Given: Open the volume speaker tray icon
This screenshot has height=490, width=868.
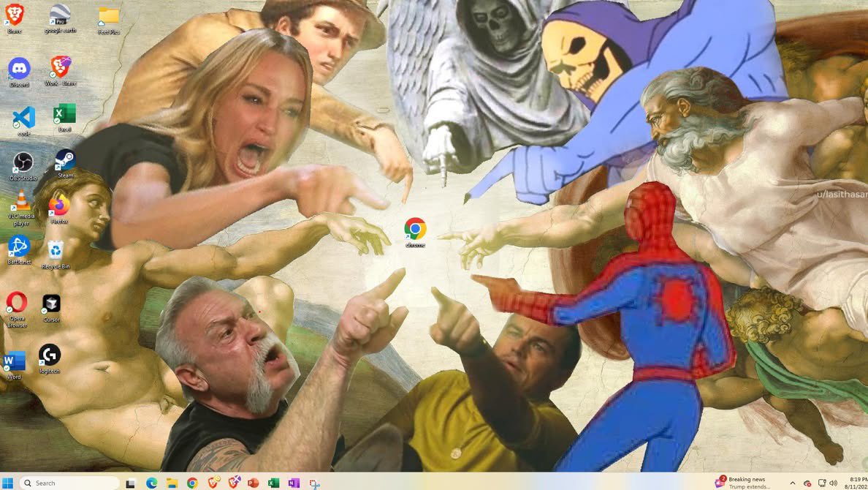Looking at the screenshot, I should click(x=833, y=483).
